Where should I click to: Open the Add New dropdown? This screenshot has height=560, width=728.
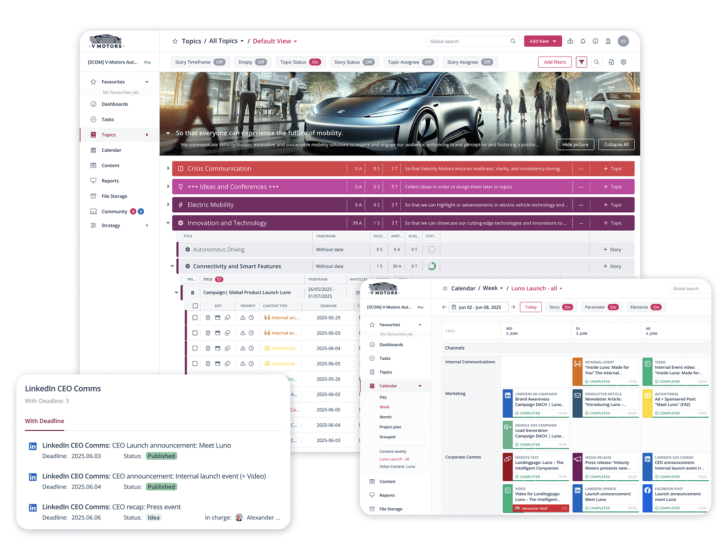pyautogui.click(x=542, y=41)
